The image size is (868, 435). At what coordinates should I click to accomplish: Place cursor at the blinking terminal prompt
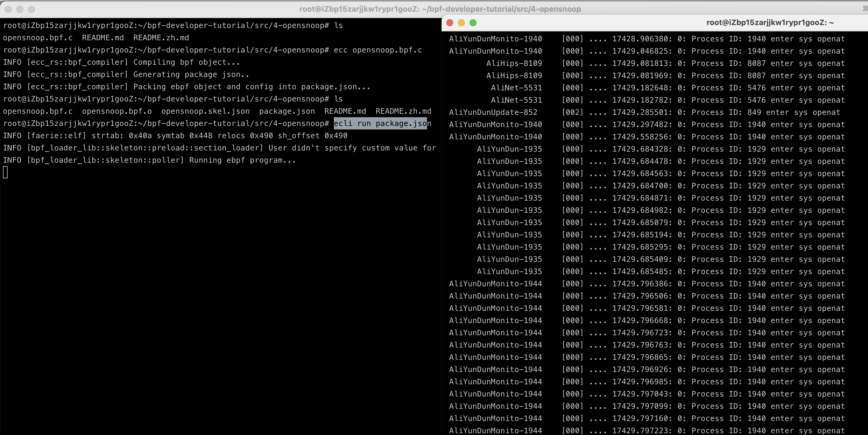click(5, 173)
